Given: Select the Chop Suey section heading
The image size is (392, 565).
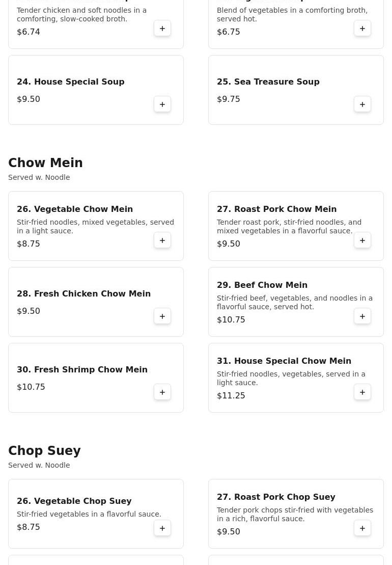Looking at the screenshot, I should click(x=44, y=451).
